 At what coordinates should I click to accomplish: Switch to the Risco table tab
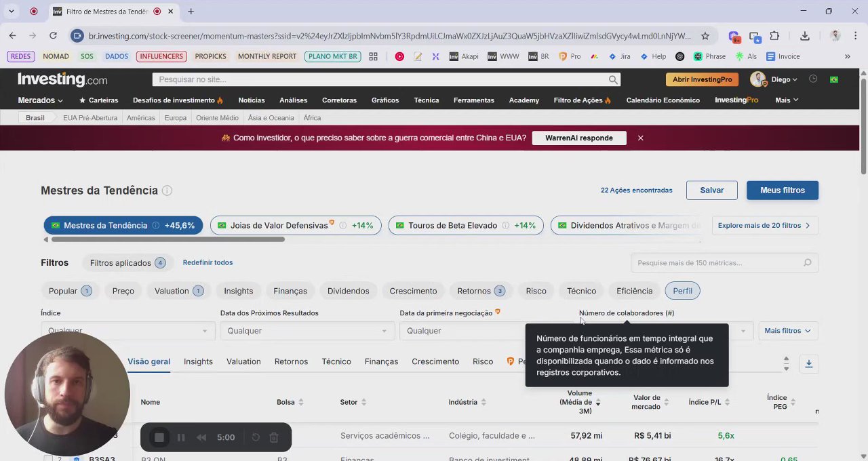[x=483, y=361]
